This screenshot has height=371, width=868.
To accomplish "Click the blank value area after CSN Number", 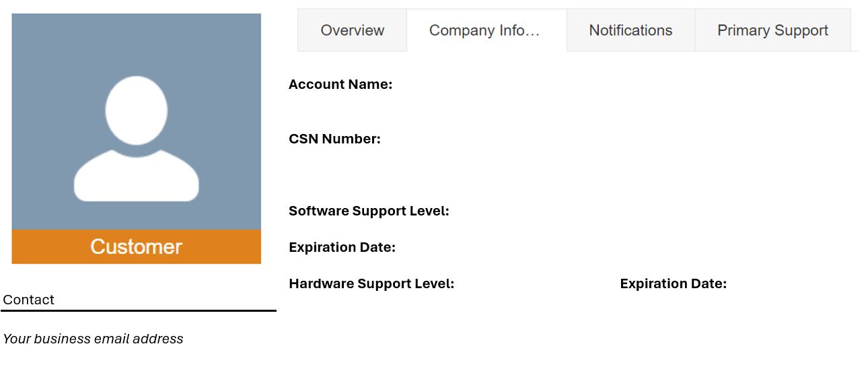I will (619, 139).
